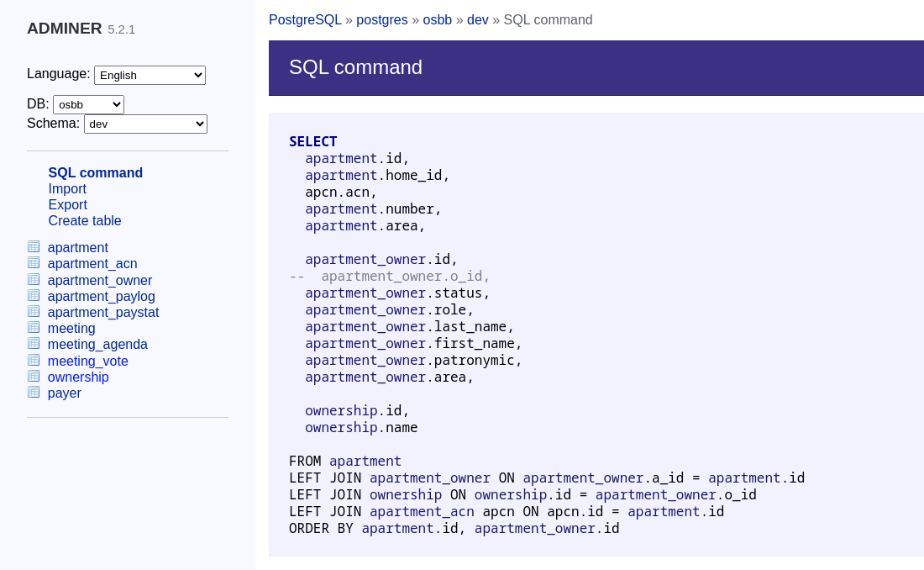924x570 pixels.
Task: Click the select icon next to payer
Action: tap(34, 393)
